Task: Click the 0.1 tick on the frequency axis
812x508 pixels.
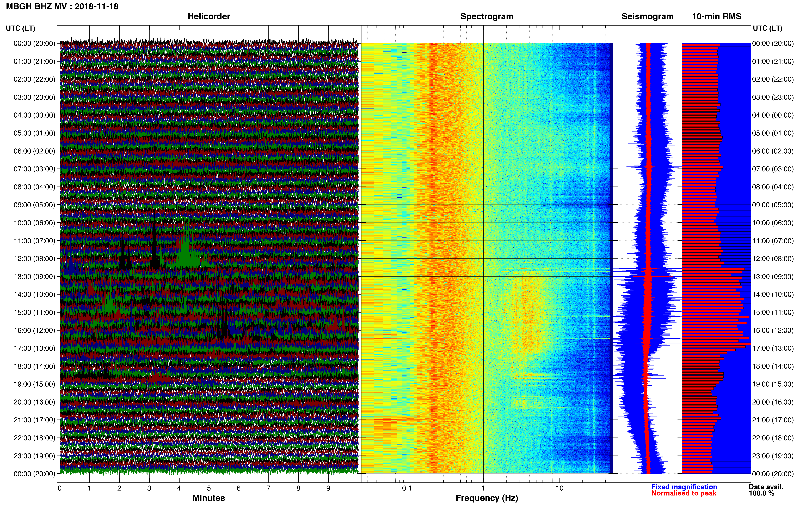Action: pos(407,488)
